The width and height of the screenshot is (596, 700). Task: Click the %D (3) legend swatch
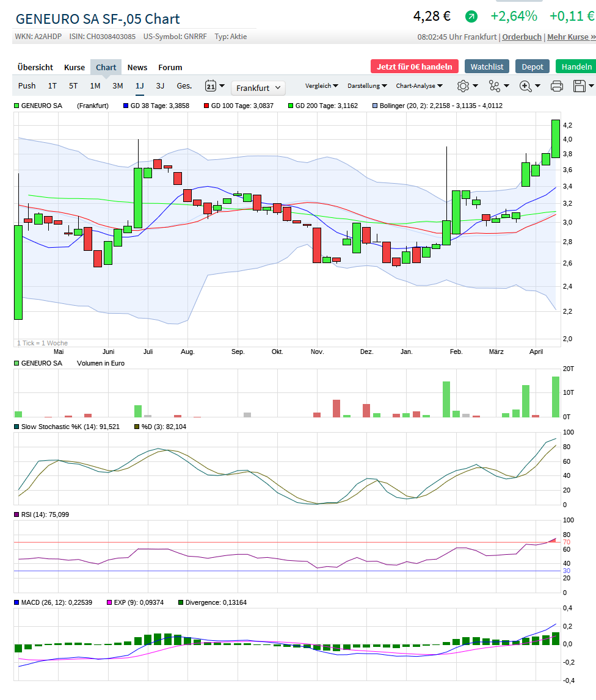point(137,427)
